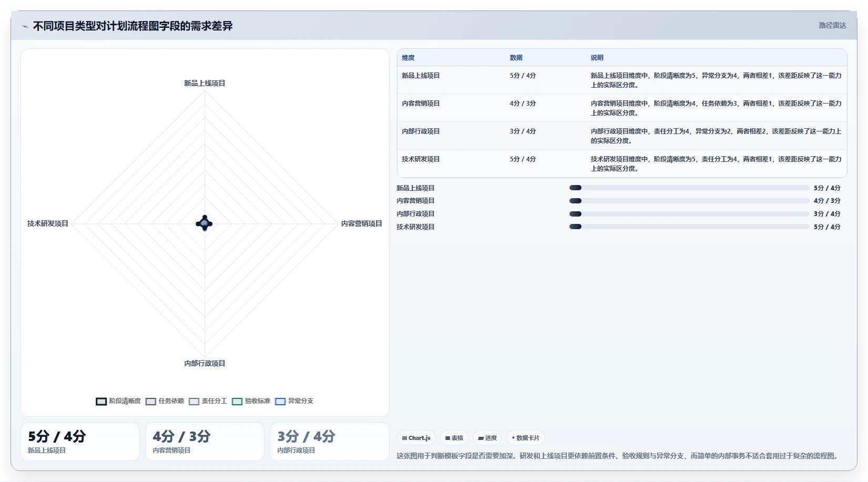Click 内部行政项目 radar axis label
This screenshot has width=868, height=482.
[205, 363]
